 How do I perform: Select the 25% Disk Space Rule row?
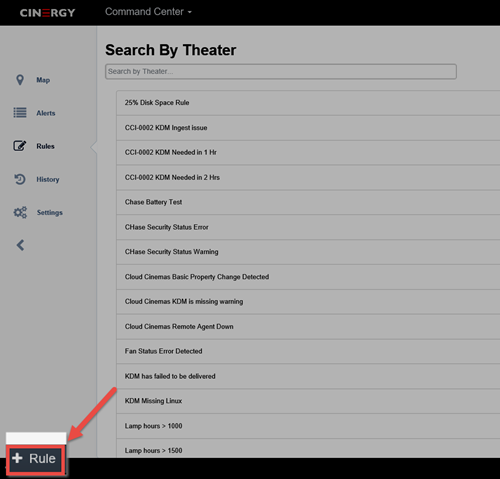(308, 103)
